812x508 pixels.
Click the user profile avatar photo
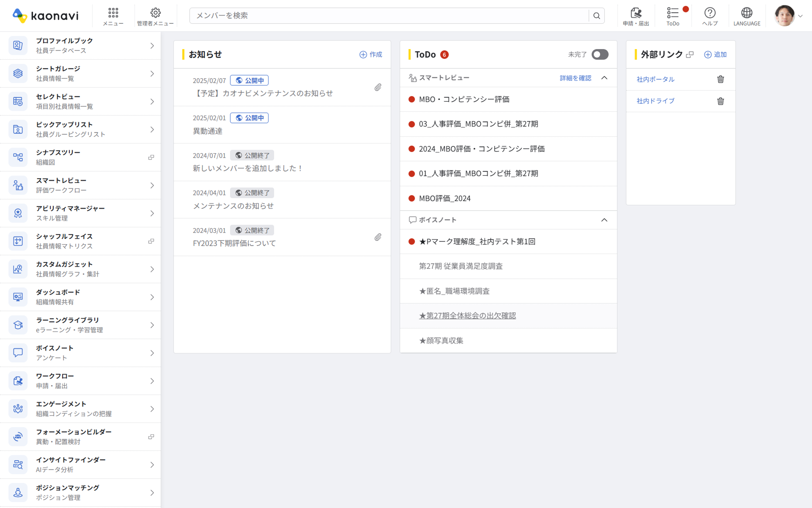[785, 16]
